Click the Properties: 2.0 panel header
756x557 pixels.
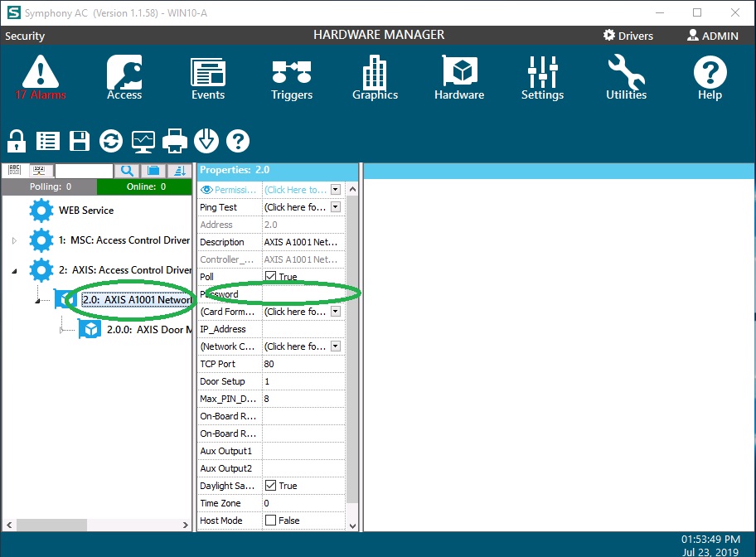tap(277, 170)
